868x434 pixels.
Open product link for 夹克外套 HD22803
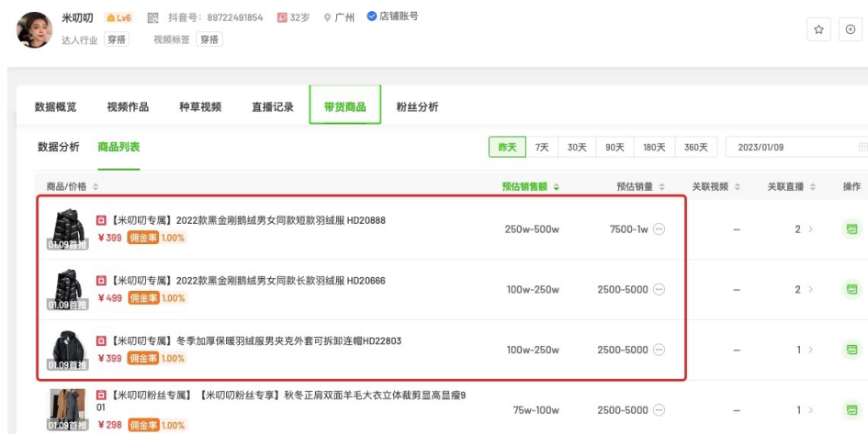[x=255, y=341]
